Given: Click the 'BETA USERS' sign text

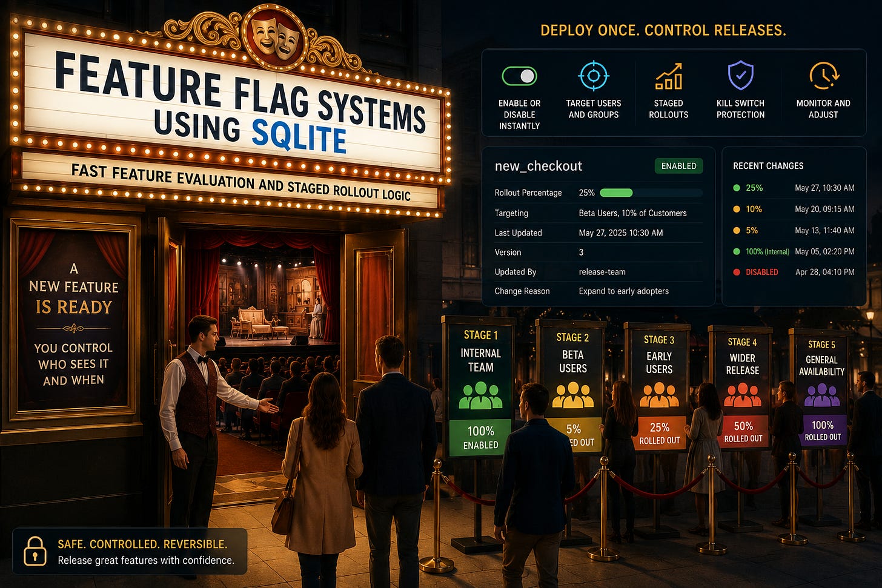Looking at the screenshot, I should click(572, 362).
